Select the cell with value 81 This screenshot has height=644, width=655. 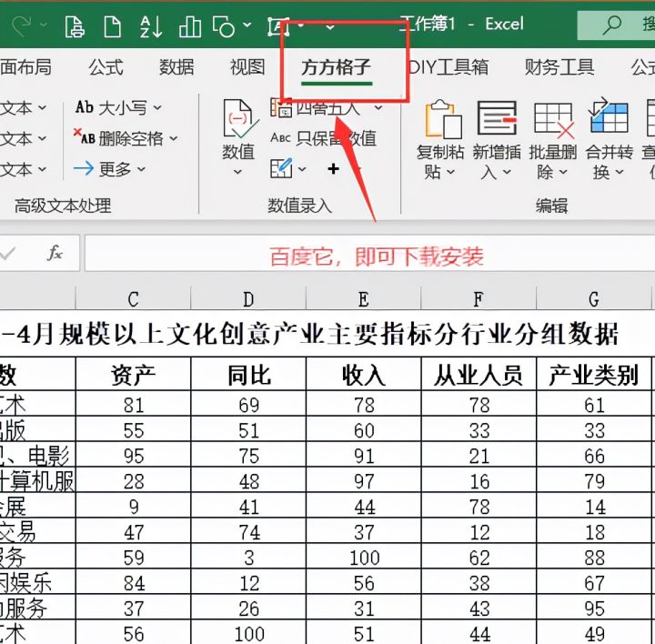(133, 404)
